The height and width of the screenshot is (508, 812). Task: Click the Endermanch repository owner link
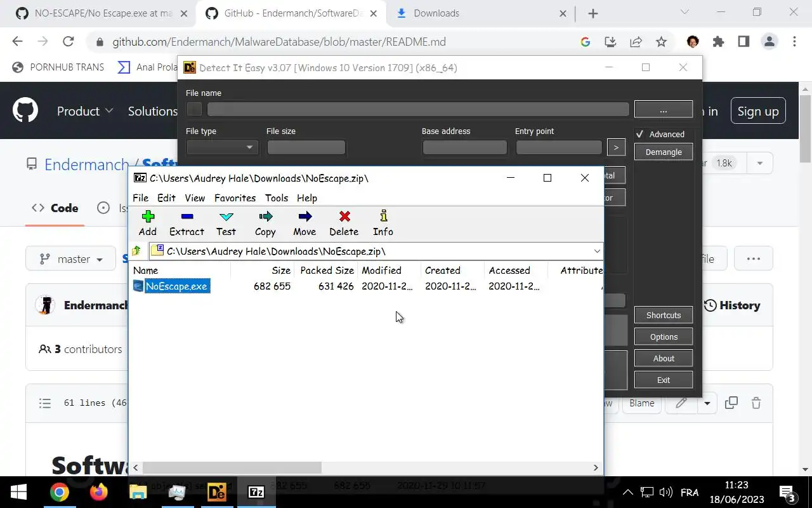[86, 164]
